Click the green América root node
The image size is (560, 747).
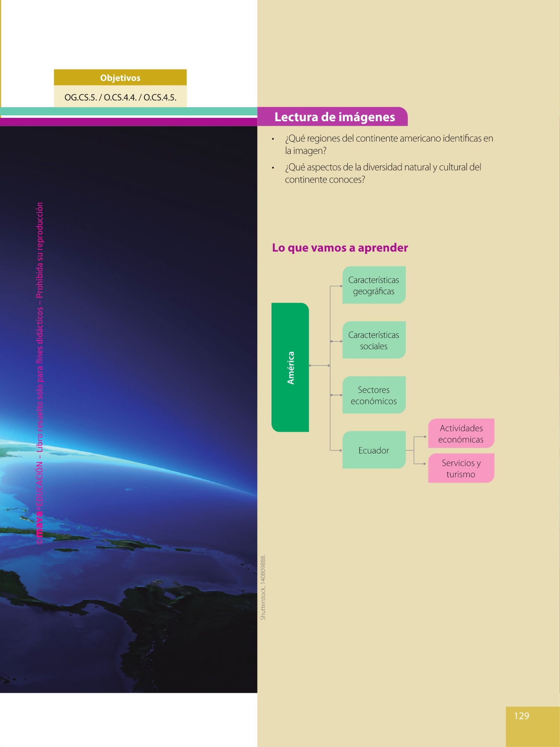click(x=290, y=368)
